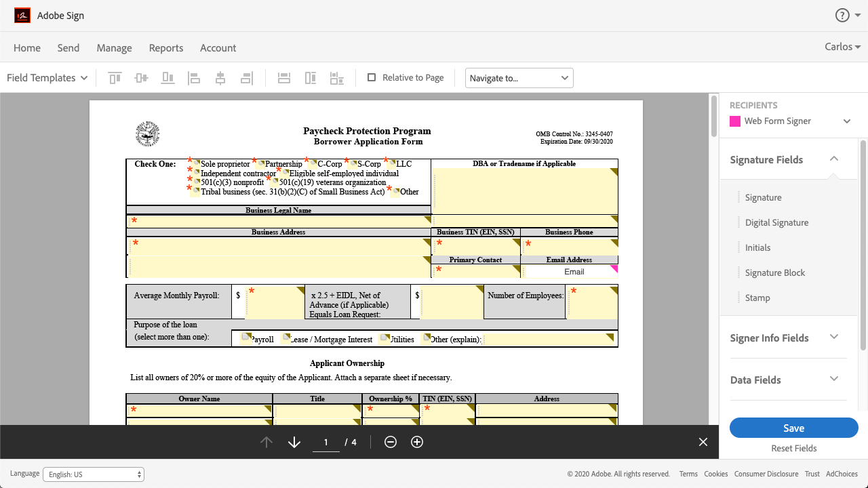Viewport: 868px width, 488px height.
Task: Click the align left edges icon
Action: 194,78
